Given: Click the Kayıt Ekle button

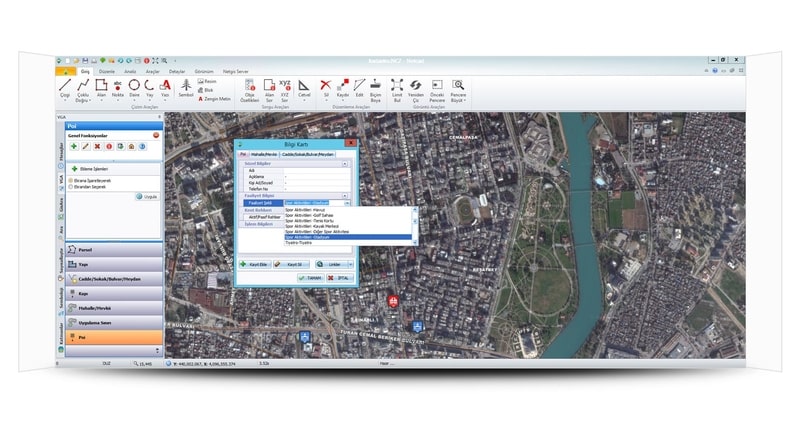Looking at the screenshot, I should point(255,264).
